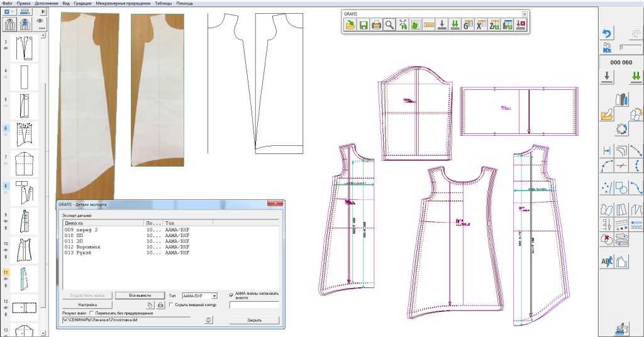
Task: Open the 'Настройки' settings button
Action: [87, 305]
